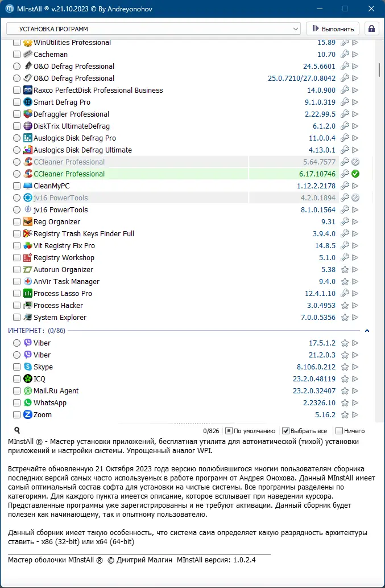Click the Mail.Ru Agent app icon

28,390
